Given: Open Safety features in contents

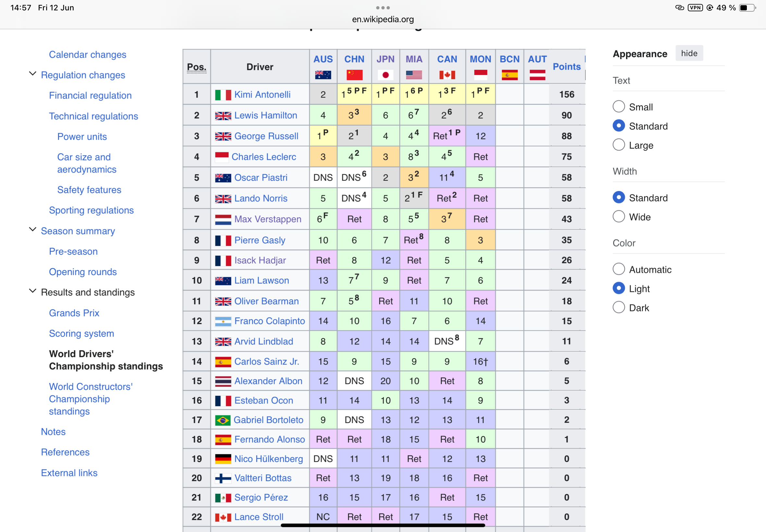Looking at the screenshot, I should 89,190.
